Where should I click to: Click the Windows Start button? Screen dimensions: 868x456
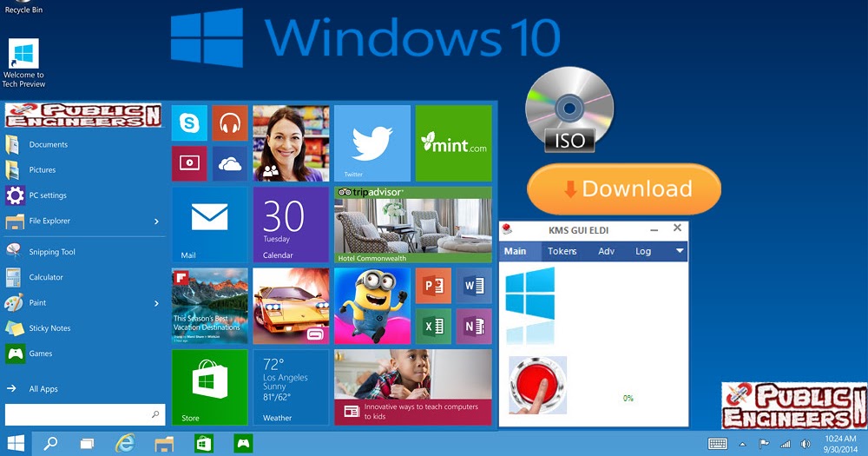[16, 443]
